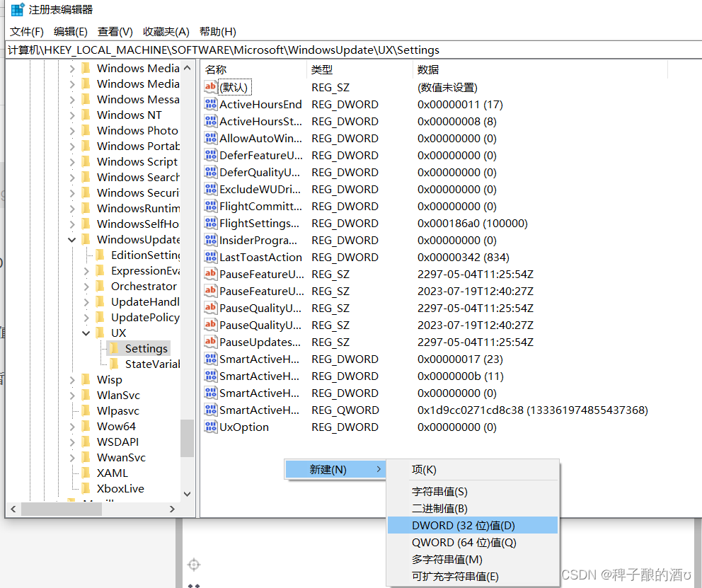
Task: Click the XboxLive folder icon
Action: tap(86, 489)
